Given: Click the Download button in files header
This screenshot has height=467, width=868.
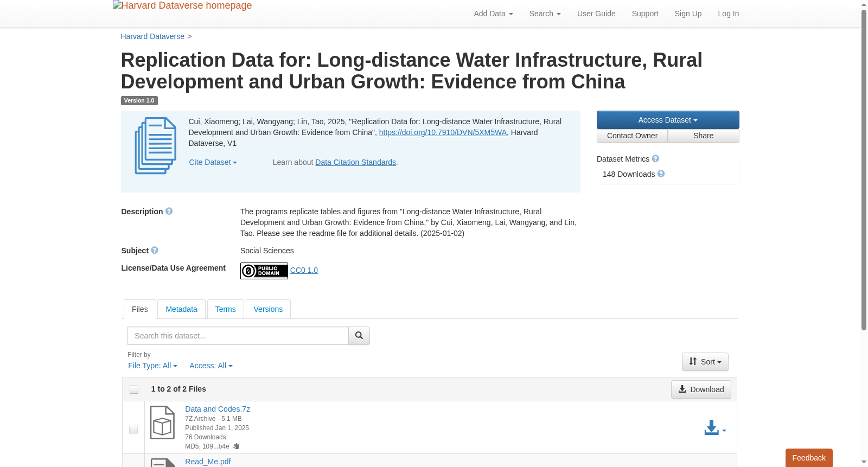Looking at the screenshot, I should (701, 389).
